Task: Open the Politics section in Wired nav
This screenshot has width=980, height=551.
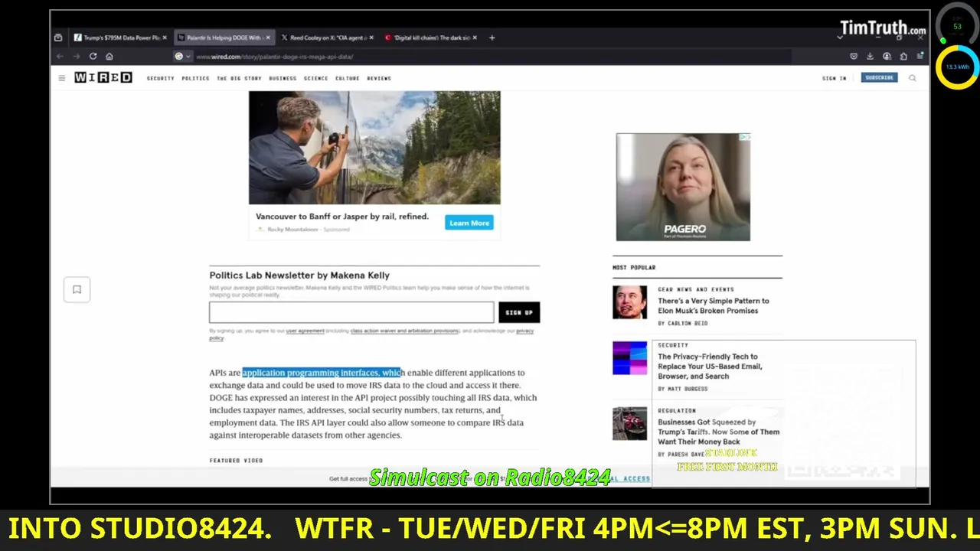Action: click(x=195, y=78)
